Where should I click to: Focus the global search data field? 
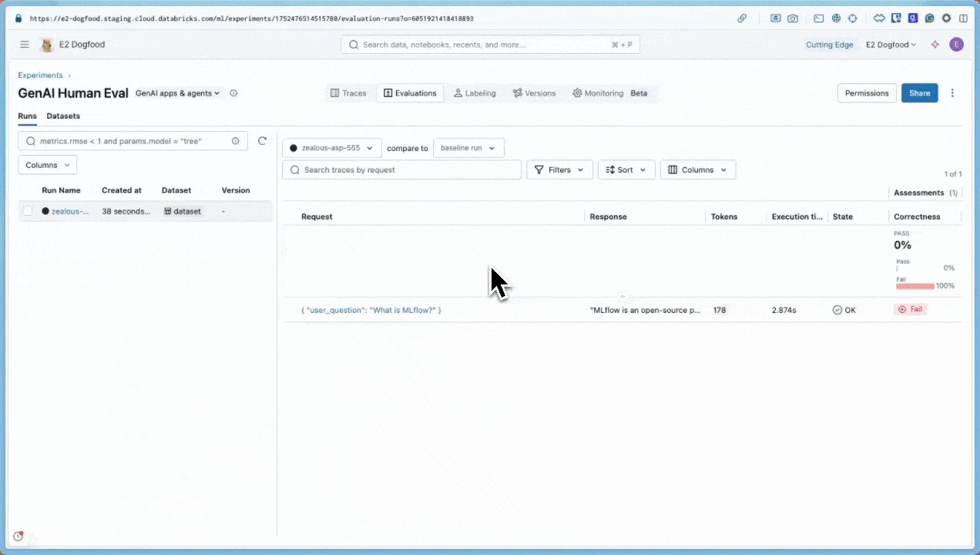point(491,45)
